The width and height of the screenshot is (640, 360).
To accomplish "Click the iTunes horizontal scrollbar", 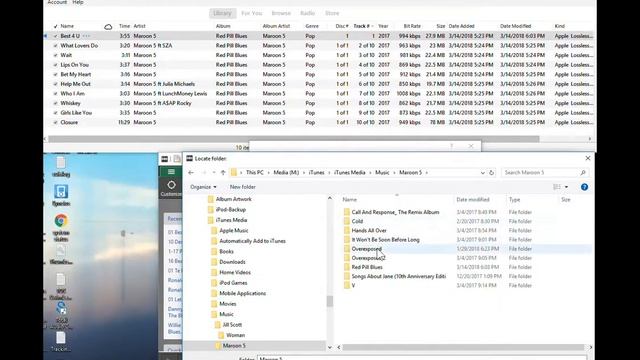I will 293,139.
